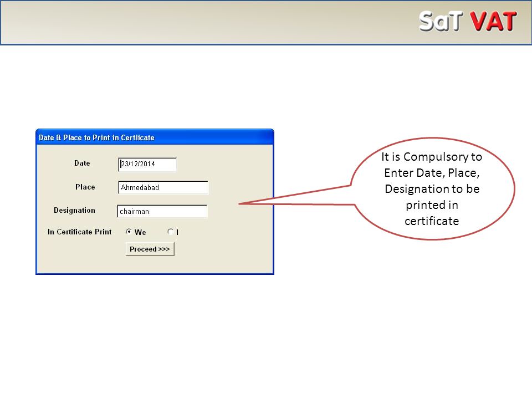
Task: Click the dialog title 'Date & Place to Print in Certificate'
Action: coord(96,138)
